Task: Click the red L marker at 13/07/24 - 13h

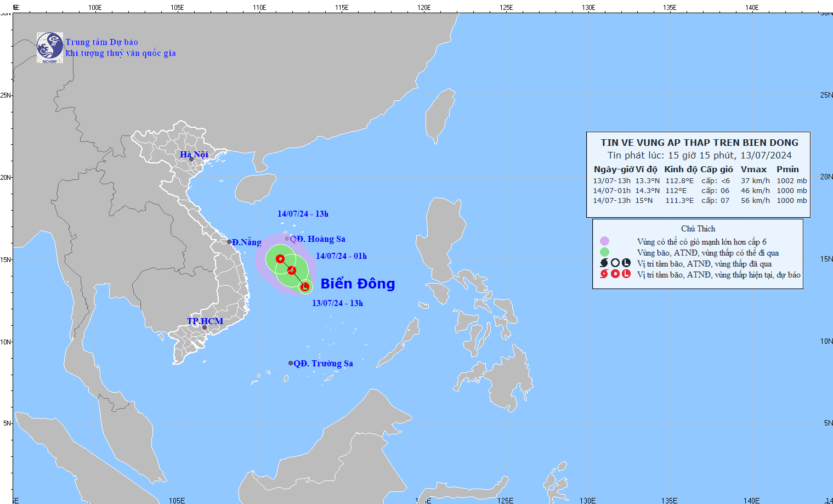Action: coord(305,286)
